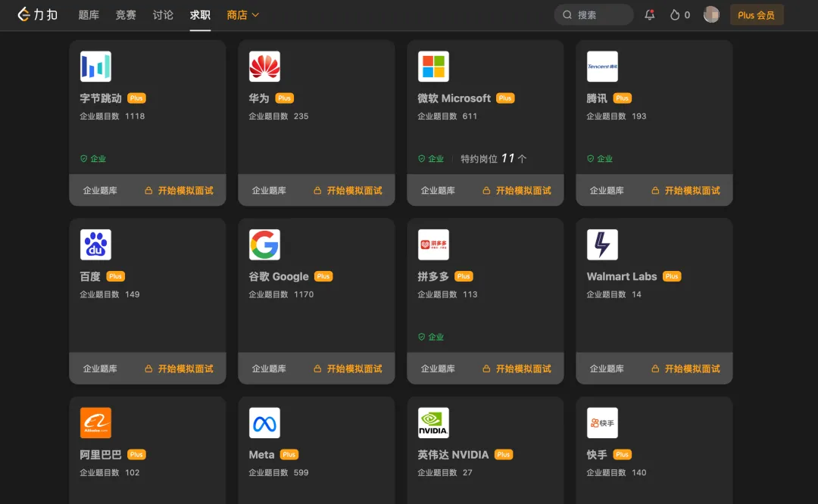This screenshot has width=818, height=504.
Task: Open 企业题库 for 微软 Microsoft
Action: tap(438, 190)
